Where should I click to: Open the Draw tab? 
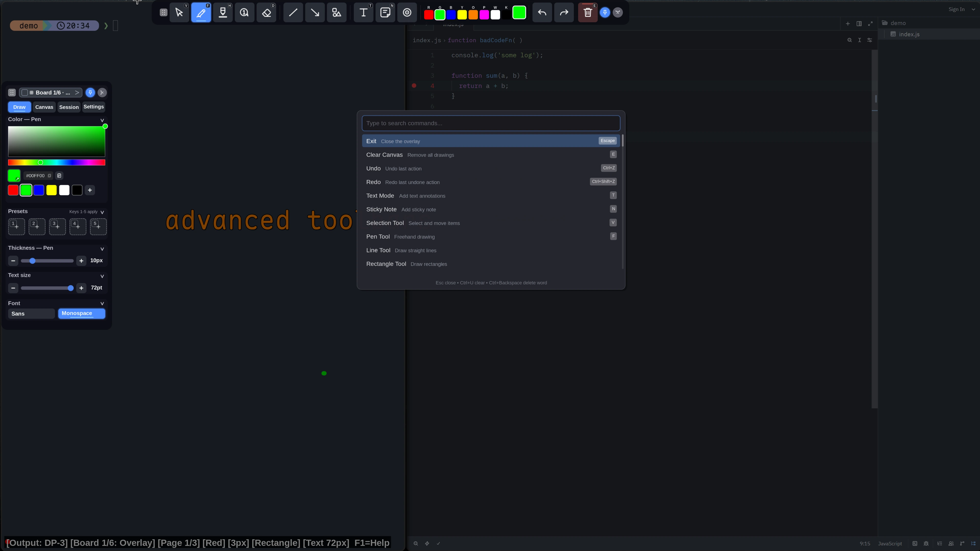pyautogui.click(x=19, y=107)
